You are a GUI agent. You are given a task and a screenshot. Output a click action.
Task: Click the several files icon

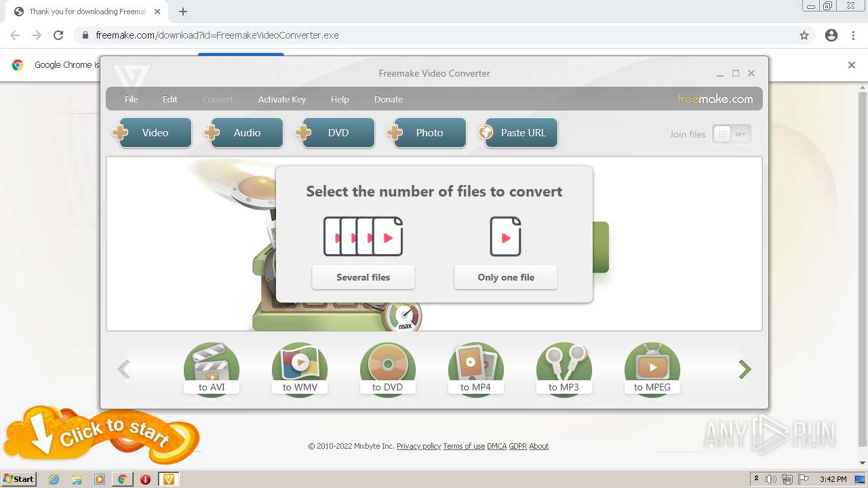click(x=363, y=237)
